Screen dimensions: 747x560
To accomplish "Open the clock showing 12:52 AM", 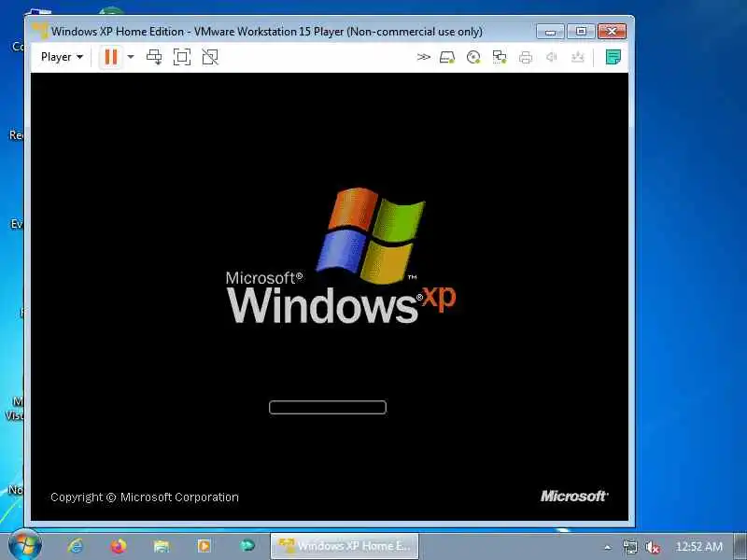I will pos(698,547).
